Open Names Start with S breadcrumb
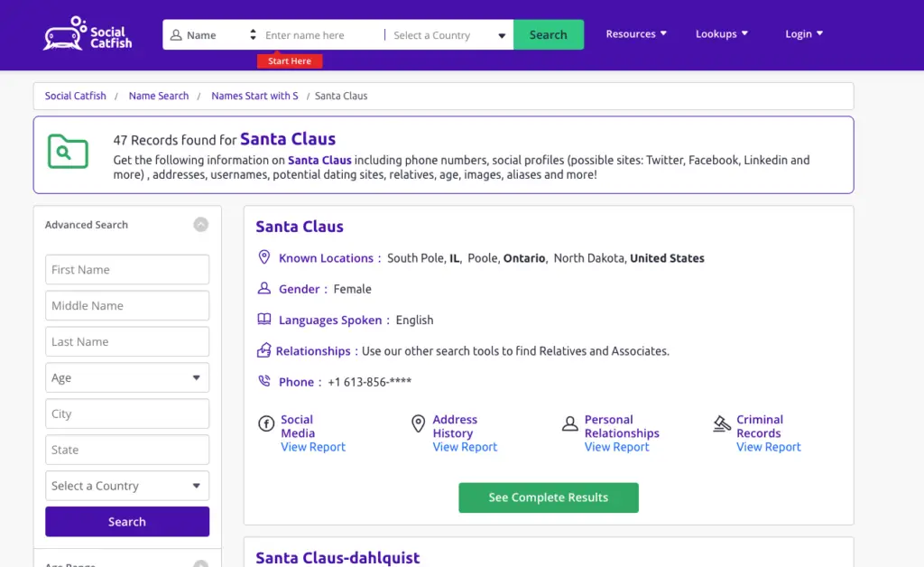Viewport: 924px width, 567px height. coord(254,96)
